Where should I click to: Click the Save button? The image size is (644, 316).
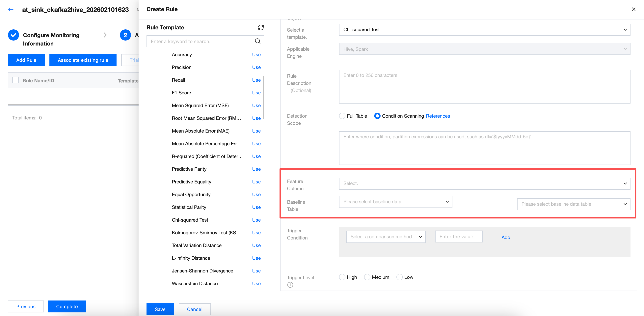(x=160, y=309)
